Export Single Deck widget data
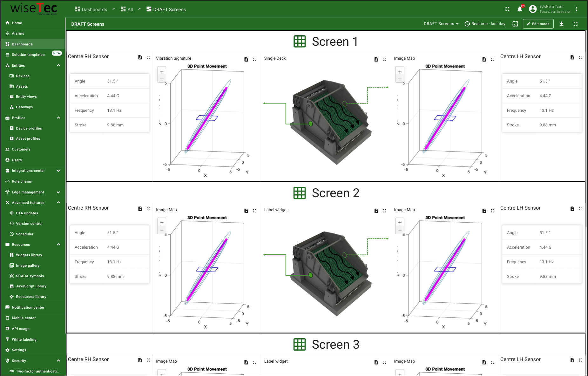588x376 pixels. pyautogui.click(x=376, y=59)
